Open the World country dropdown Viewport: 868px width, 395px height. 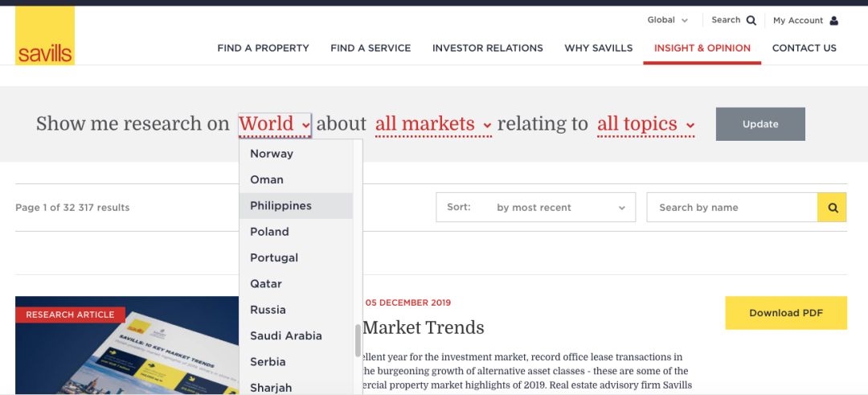(x=274, y=125)
